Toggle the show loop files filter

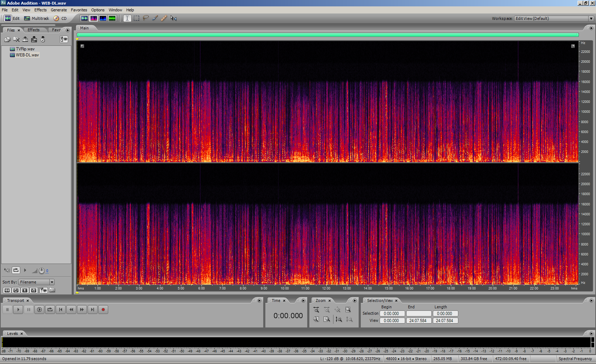16,290
